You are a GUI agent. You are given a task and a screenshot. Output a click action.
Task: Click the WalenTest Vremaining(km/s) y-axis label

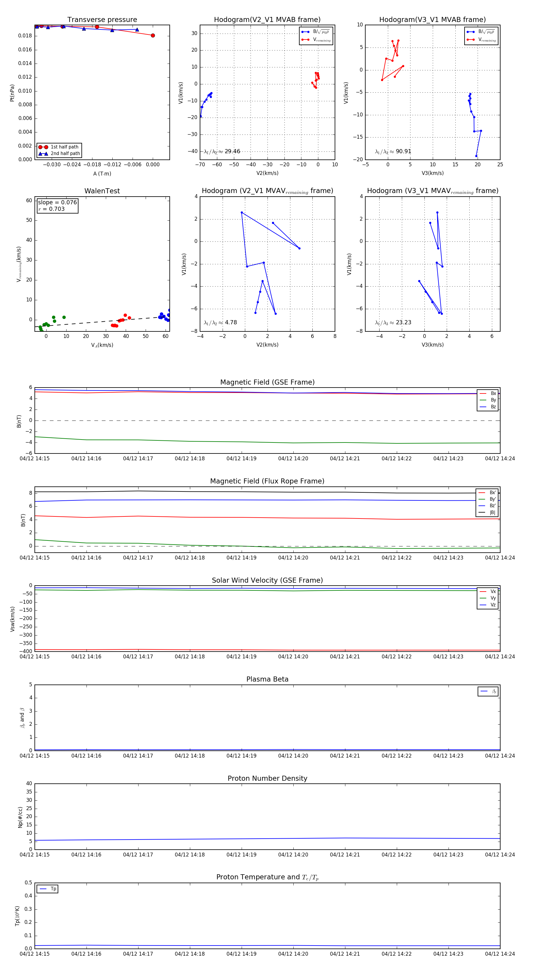(x=19, y=264)
